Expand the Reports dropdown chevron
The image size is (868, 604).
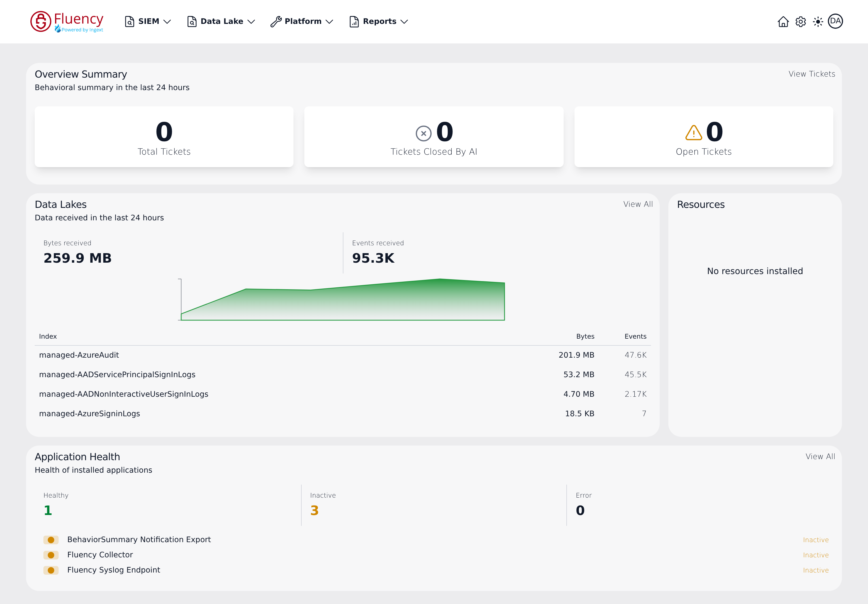[404, 21]
